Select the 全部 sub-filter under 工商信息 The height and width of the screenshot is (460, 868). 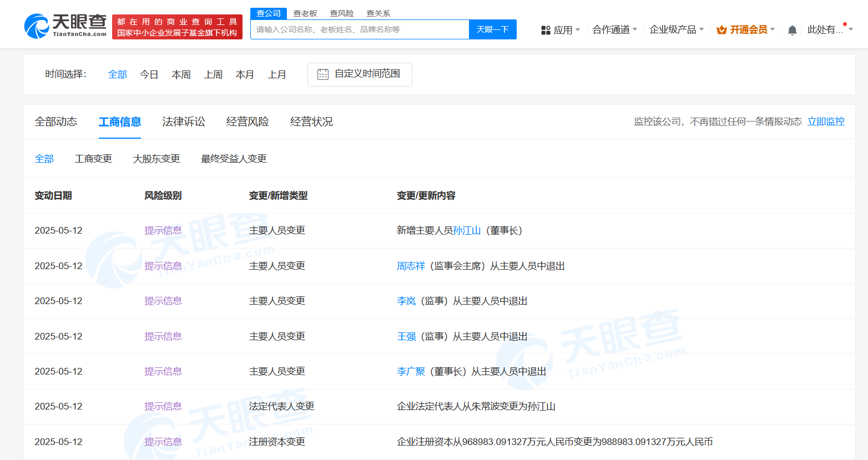point(44,159)
